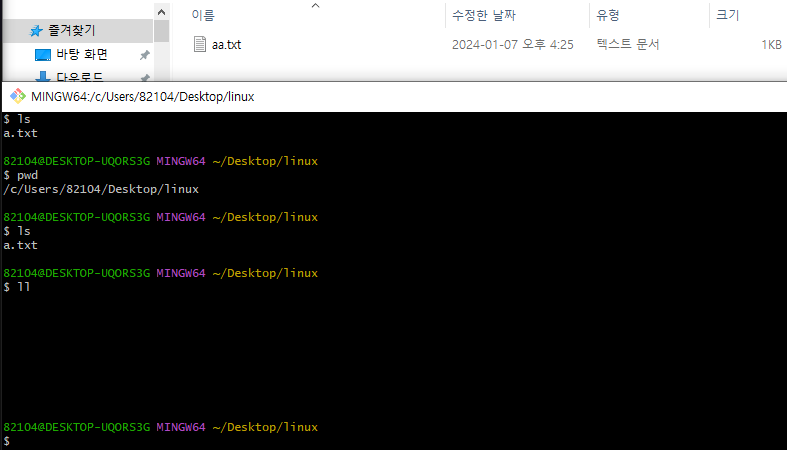Image resolution: width=787 pixels, height=450 pixels.
Task: Sort files by 크기 column header
Action: click(728, 15)
